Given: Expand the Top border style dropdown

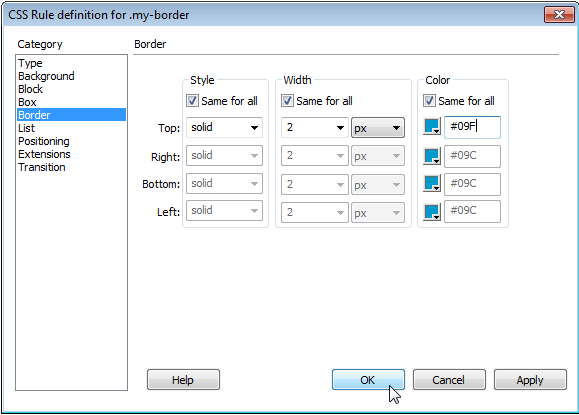Looking at the screenshot, I should click(x=224, y=127).
